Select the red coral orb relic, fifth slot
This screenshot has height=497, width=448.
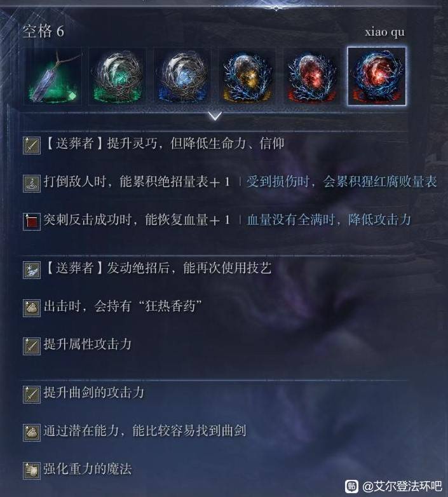(x=311, y=76)
